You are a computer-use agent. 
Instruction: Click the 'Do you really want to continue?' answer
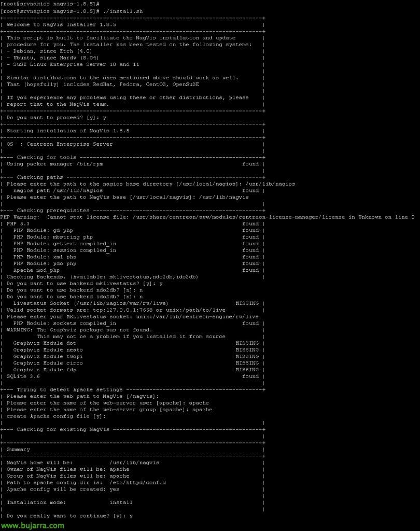point(131,516)
